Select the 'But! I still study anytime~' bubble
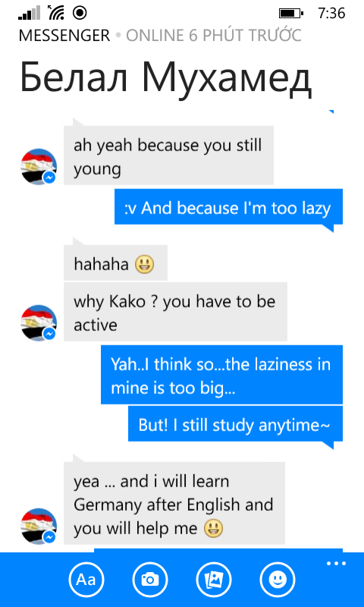364x607 pixels. click(236, 423)
